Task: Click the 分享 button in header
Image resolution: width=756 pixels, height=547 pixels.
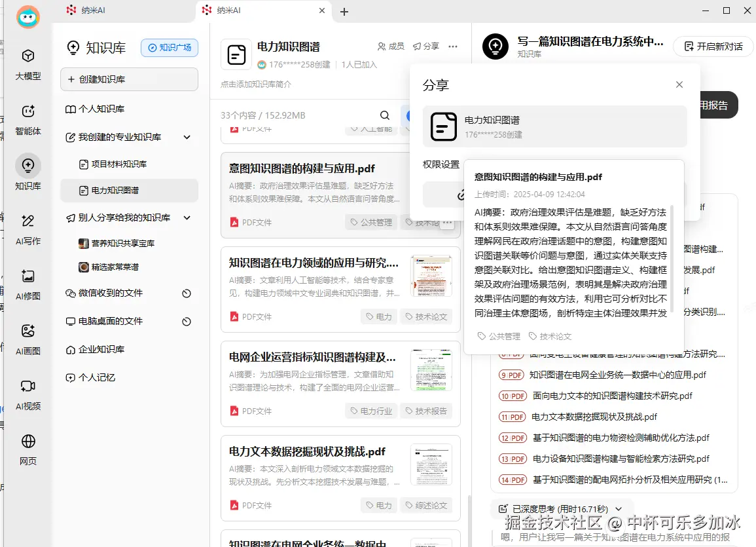Action: click(x=426, y=47)
